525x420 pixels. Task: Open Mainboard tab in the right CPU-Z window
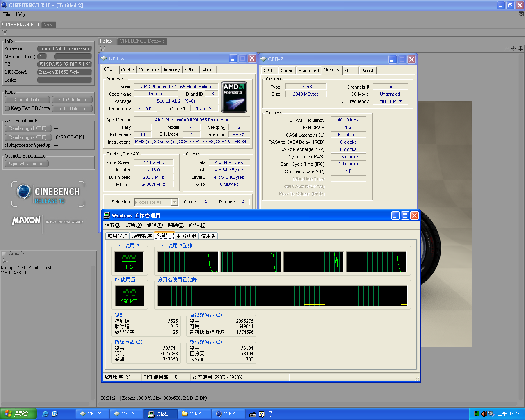pyautogui.click(x=308, y=71)
